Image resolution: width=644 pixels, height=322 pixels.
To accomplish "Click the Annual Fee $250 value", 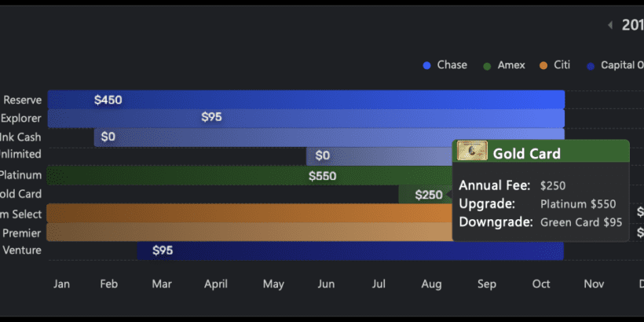I will point(553,185).
